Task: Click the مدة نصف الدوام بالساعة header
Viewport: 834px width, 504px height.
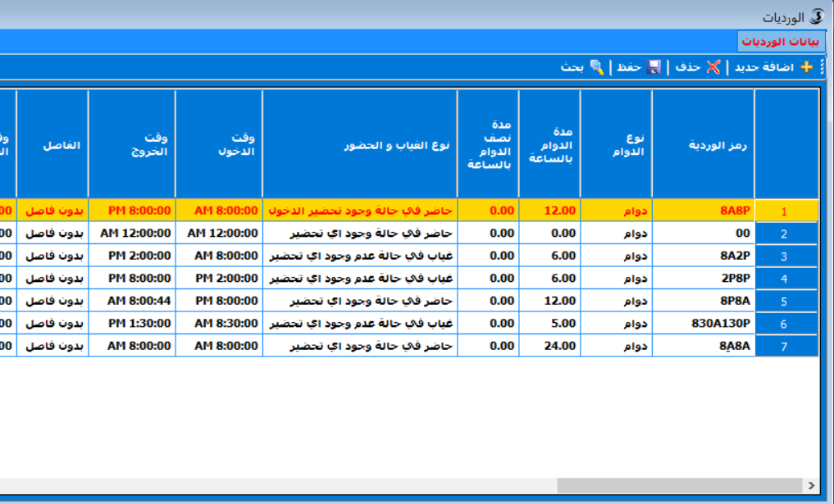Action: [488, 144]
